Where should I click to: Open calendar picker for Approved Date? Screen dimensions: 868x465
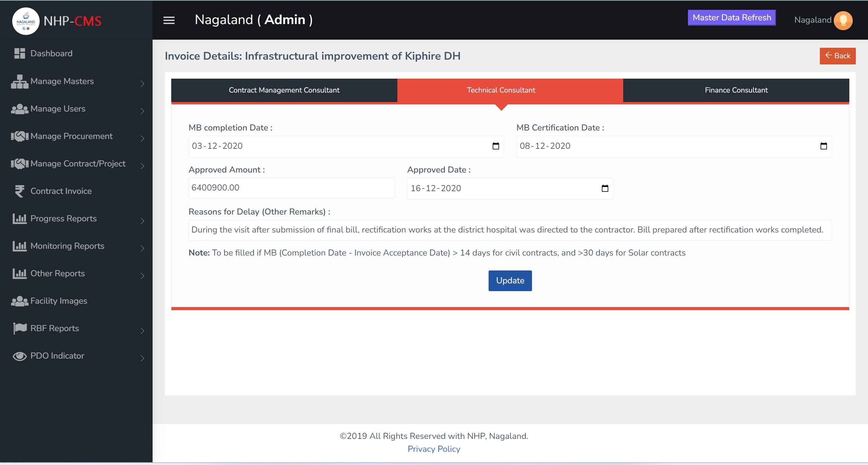[x=605, y=188]
